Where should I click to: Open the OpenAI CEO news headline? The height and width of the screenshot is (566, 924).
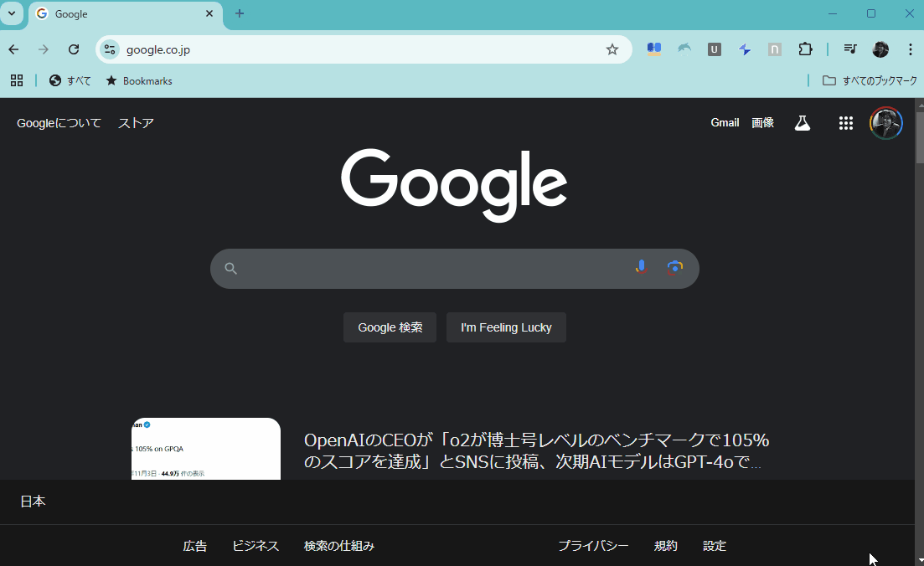[x=536, y=450]
